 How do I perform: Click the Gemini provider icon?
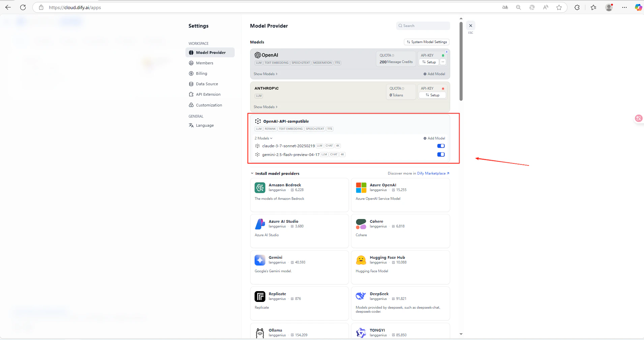[260, 260]
